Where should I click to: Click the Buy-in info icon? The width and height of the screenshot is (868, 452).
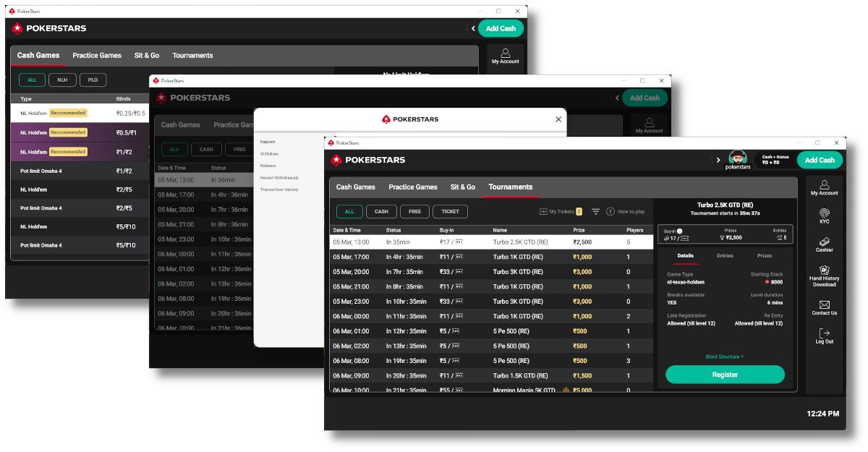coord(679,231)
